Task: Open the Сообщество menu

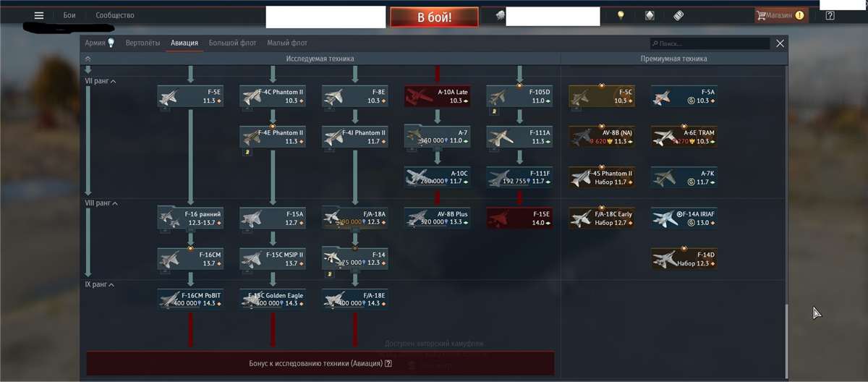Action: (115, 15)
